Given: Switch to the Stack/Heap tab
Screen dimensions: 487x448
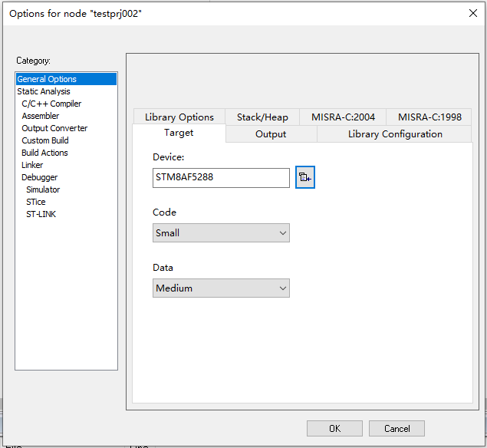Looking at the screenshot, I should pos(262,117).
